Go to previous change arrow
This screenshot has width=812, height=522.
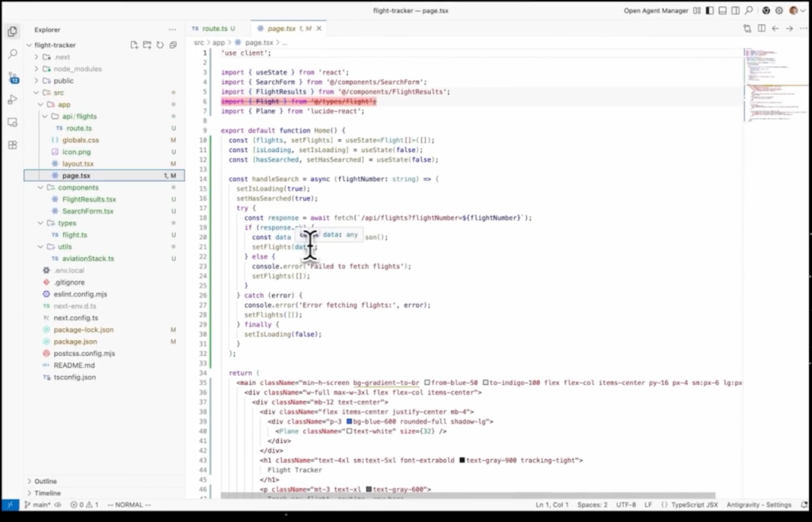(775, 29)
